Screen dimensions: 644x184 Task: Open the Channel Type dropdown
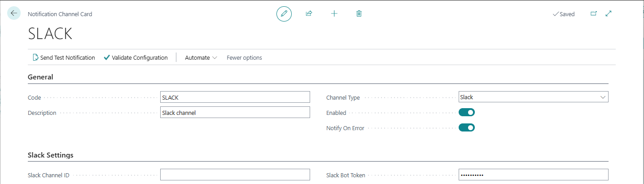point(533,97)
